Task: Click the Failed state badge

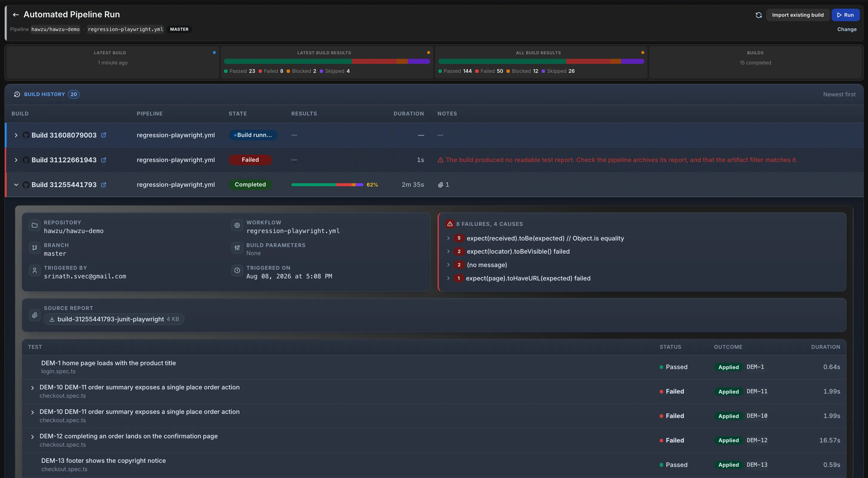Action: tap(250, 160)
